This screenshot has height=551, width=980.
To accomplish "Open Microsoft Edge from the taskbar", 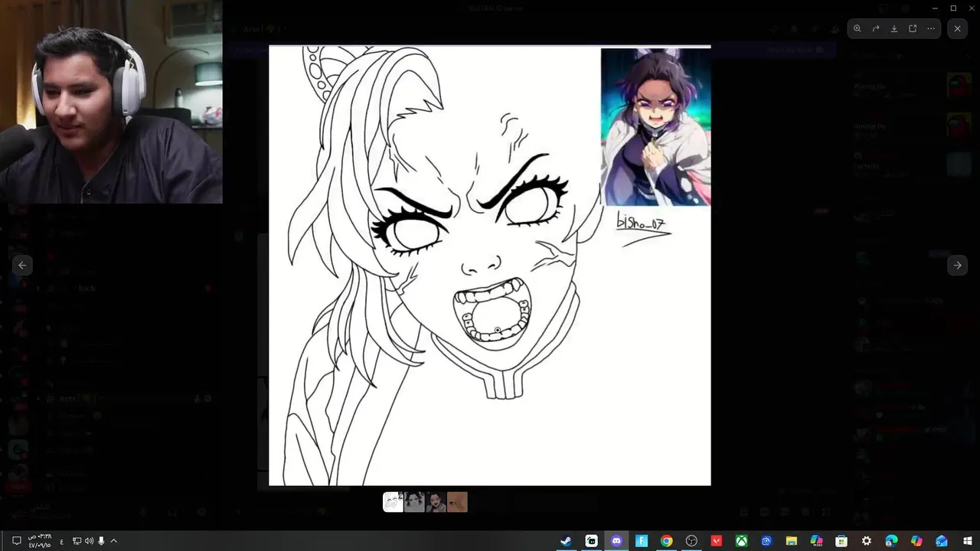I will pos(891,541).
